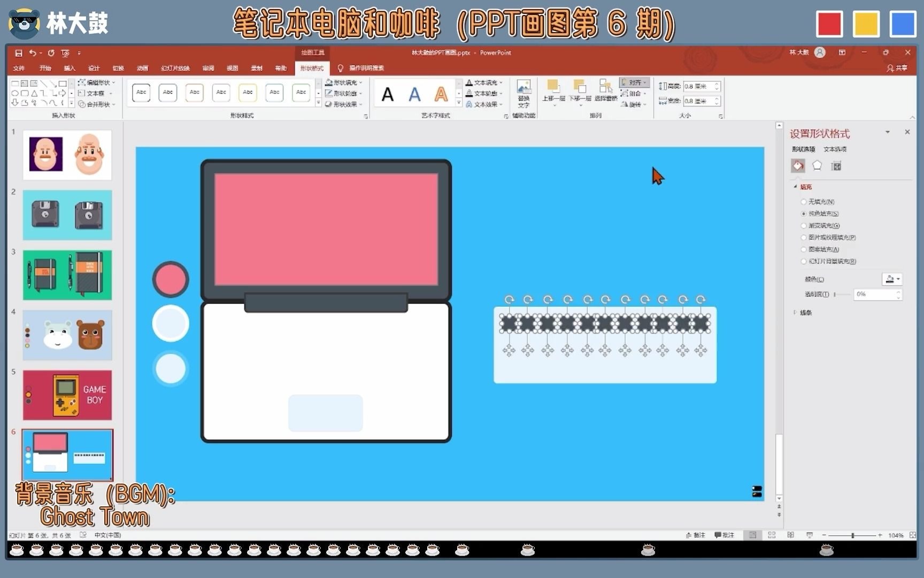This screenshot has height=578, width=924.
Task: Open the File (文件) menu tab
Action: coord(19,68)
